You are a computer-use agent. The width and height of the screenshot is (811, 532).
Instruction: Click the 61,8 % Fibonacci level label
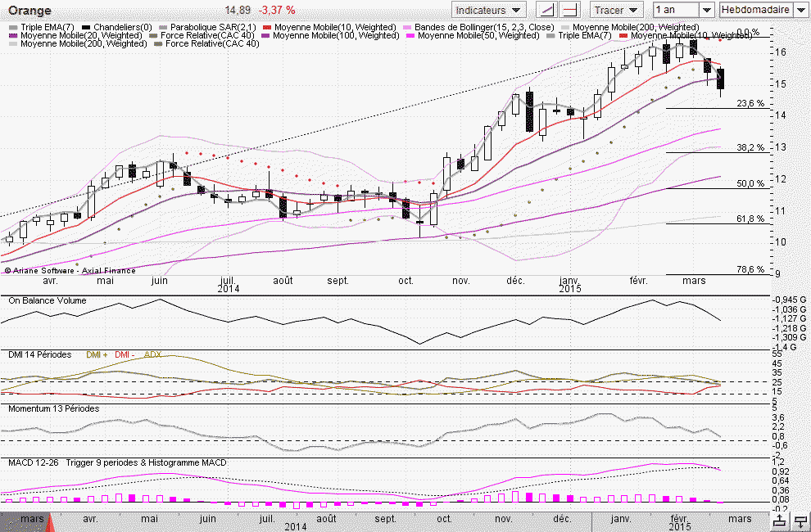tap(750, 219)
